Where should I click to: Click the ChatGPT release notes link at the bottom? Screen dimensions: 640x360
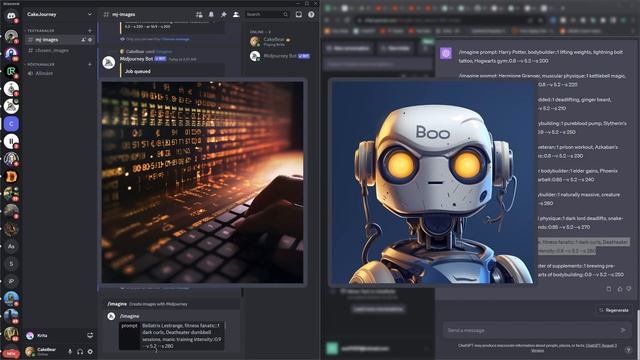601,347
